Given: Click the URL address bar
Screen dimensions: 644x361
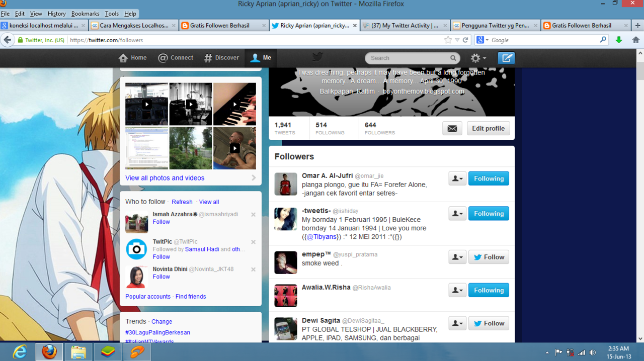Looking at the screenshot, I should (257, 40).
